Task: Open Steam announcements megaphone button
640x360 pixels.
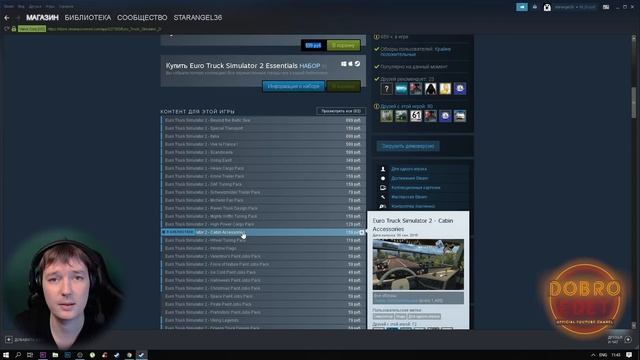Action: click(x=522, y=7)
